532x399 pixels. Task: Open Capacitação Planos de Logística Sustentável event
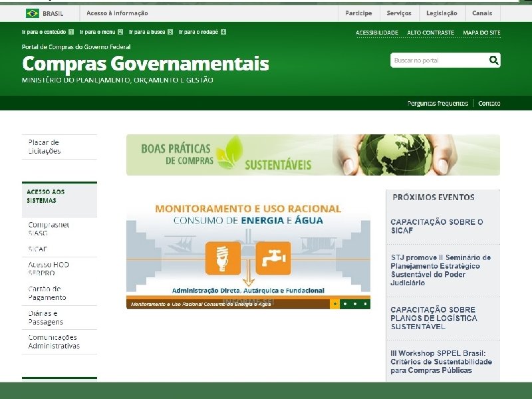[x=434, y=318]
